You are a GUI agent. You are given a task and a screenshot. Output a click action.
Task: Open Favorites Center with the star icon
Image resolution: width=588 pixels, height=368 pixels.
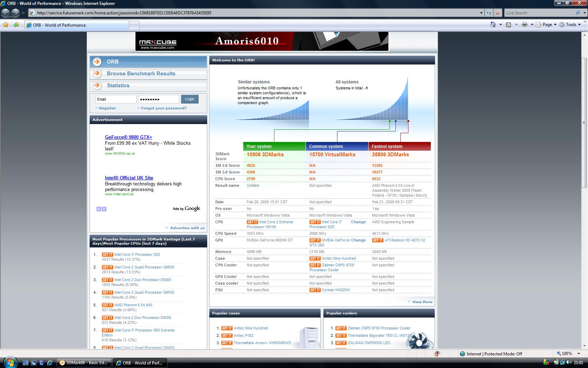[x=6, y=25]
